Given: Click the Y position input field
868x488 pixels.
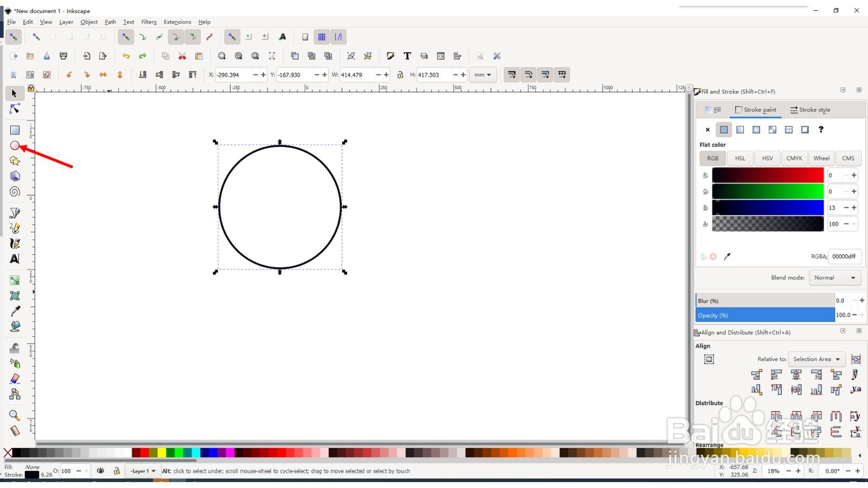Looking at the screenshot, I should (295, 75).
